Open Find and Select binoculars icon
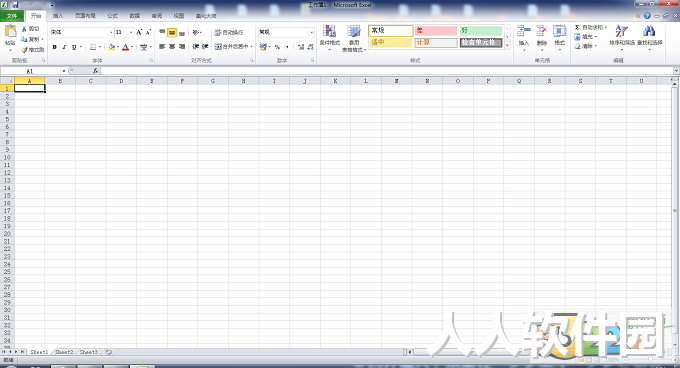 pos(649,31)
